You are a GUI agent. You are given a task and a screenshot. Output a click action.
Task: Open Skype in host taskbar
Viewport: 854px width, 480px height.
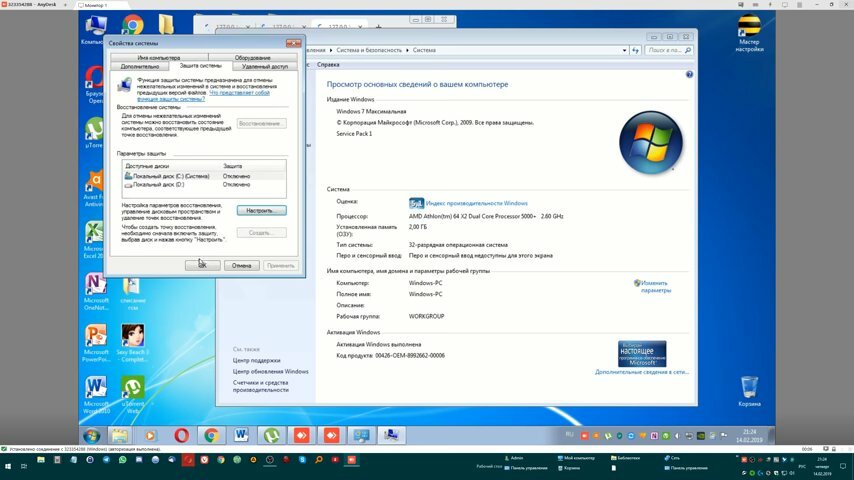tap(302, 460)
